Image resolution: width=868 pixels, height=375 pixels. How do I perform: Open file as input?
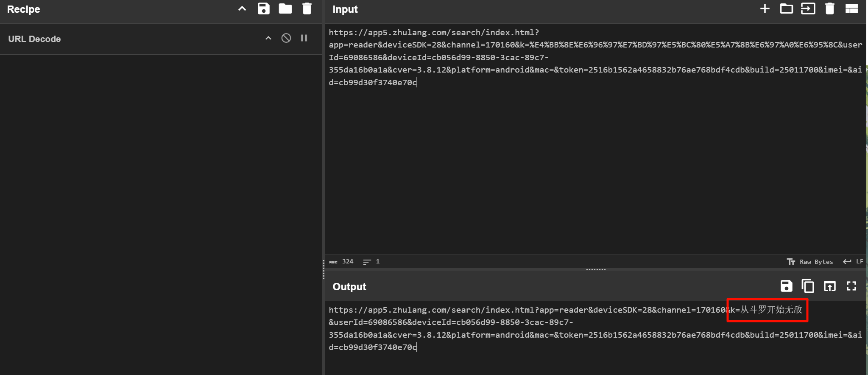pos(808,9)
